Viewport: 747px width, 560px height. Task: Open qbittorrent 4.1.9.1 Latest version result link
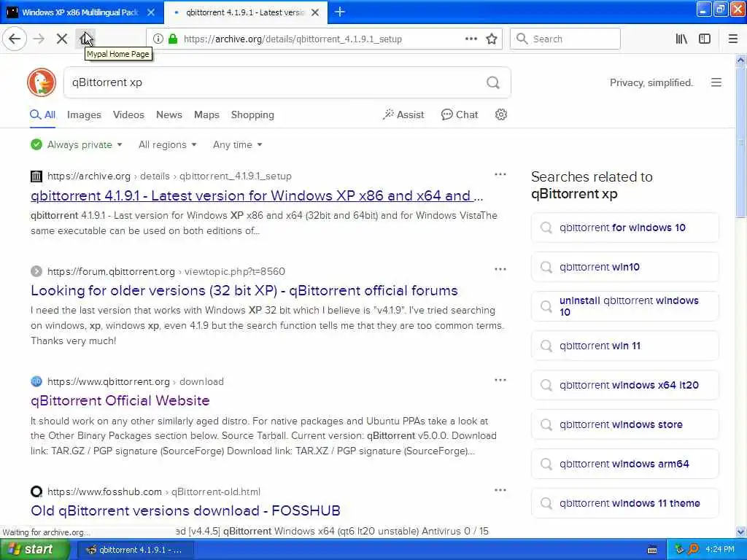point(257,195)
